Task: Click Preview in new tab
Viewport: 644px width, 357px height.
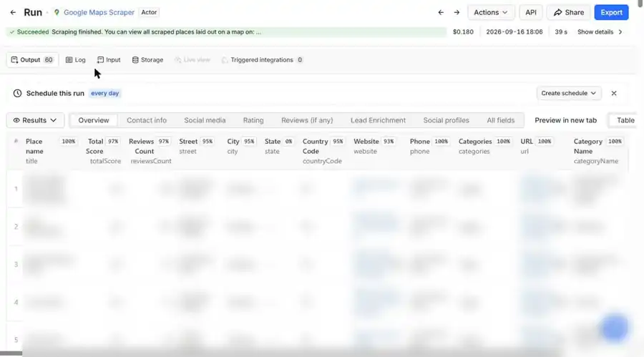Action: tap(565, 120)
